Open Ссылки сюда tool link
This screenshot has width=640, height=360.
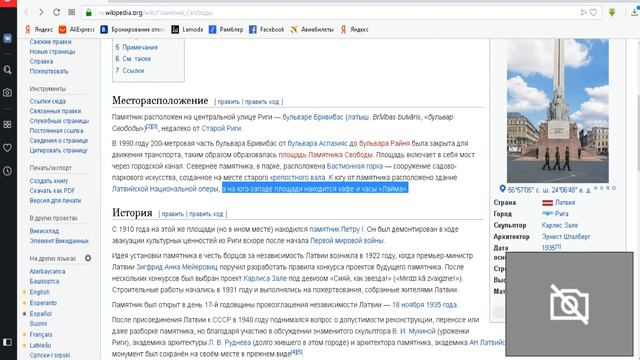(47, 101)
